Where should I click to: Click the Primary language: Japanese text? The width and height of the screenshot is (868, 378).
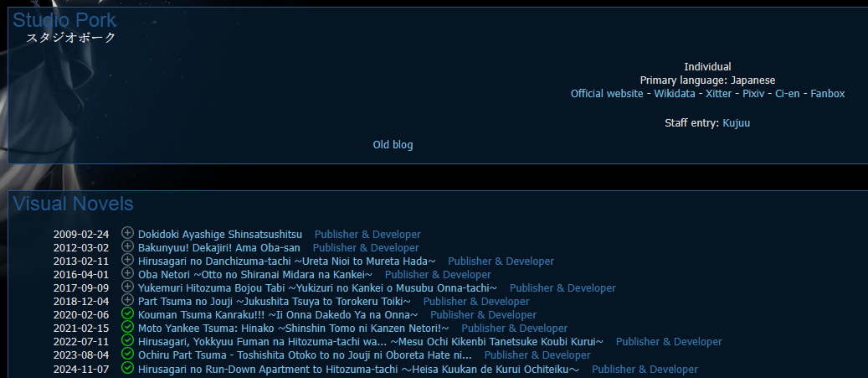[x=707, y=80]
